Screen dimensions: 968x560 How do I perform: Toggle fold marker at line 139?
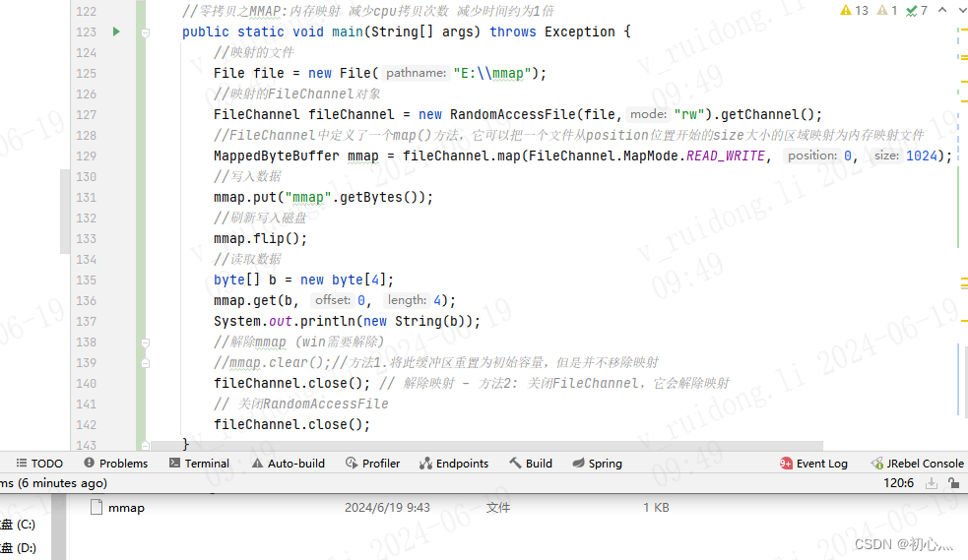(145, 363)
